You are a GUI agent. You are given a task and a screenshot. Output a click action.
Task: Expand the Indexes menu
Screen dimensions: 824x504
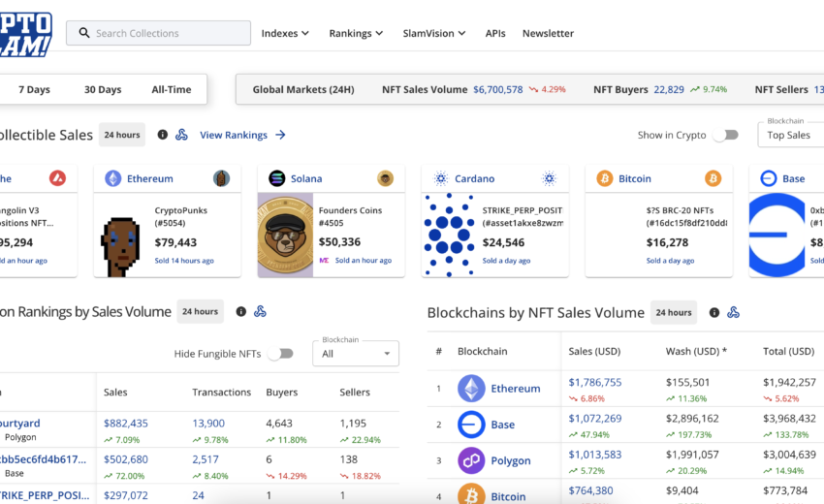(x=285, y=33)
